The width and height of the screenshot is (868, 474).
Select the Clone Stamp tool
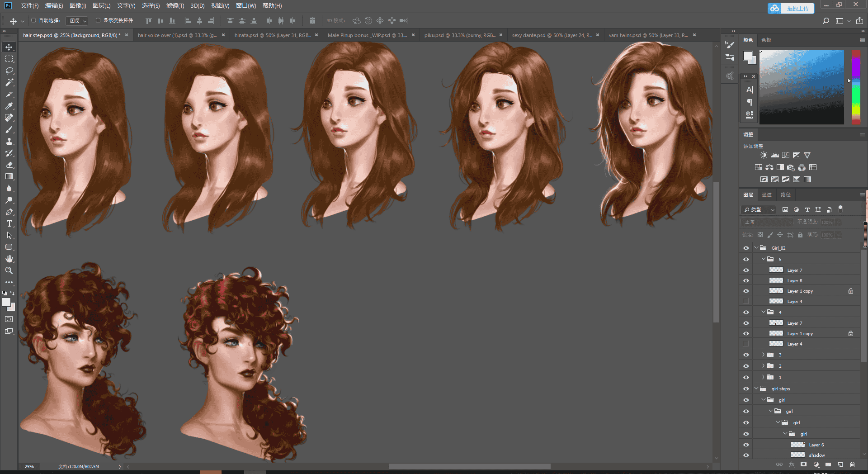point(9,142)
